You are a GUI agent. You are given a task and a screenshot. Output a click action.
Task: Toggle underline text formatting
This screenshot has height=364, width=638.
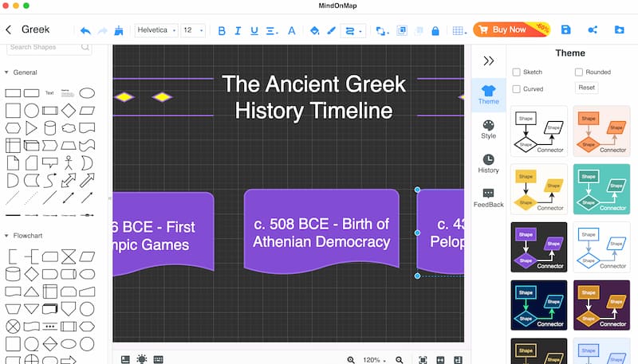(x=254, y=31)
